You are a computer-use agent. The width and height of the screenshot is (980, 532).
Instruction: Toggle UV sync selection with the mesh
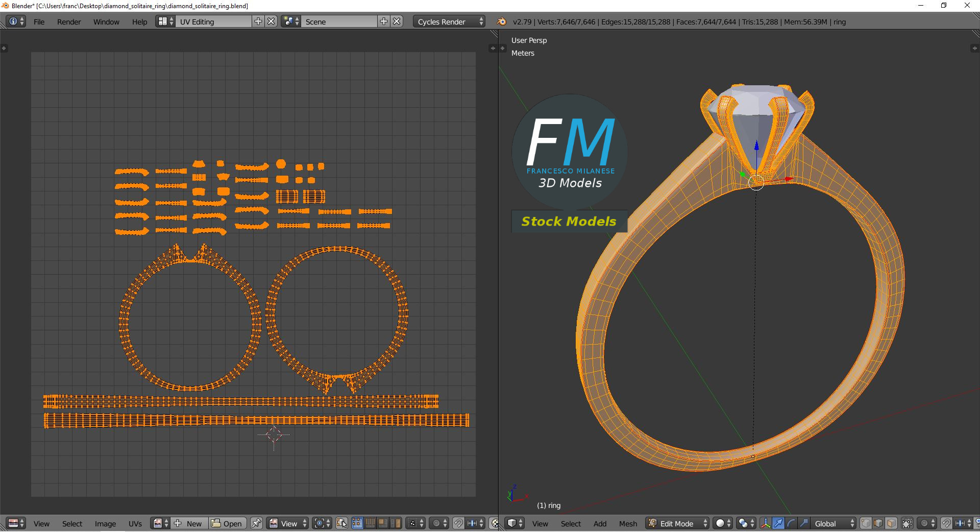tap(342, 523)
